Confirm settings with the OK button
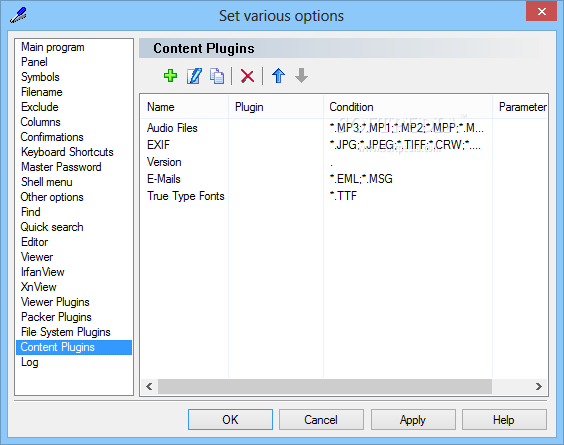Screen dimensions: 564x445 click(230, 419)
